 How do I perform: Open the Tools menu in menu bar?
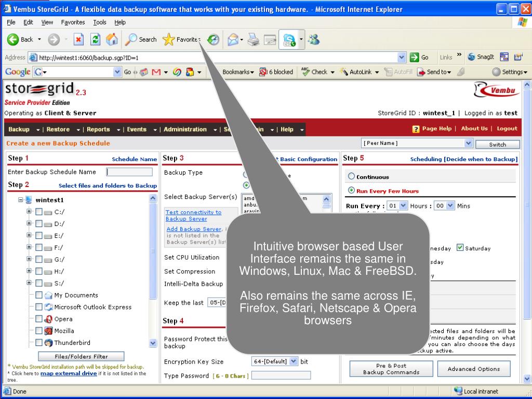pos(100,22)
